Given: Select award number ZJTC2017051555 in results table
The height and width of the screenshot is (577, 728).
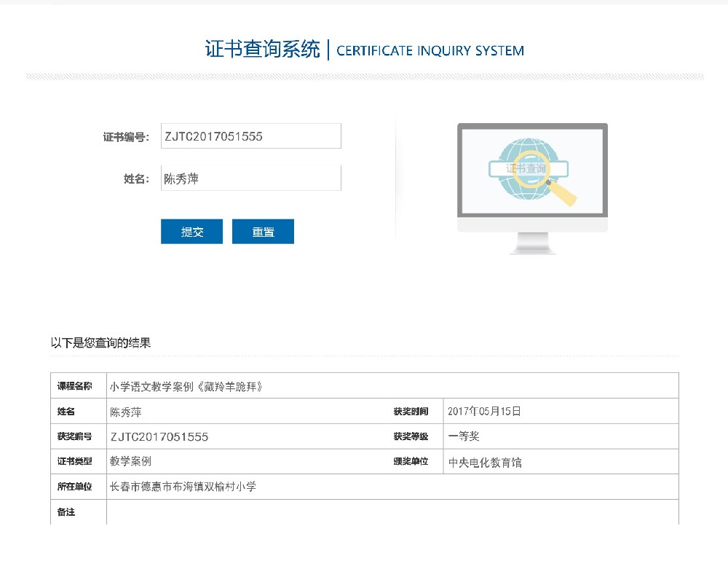Looking at the screenshot, I should point(159,436).
